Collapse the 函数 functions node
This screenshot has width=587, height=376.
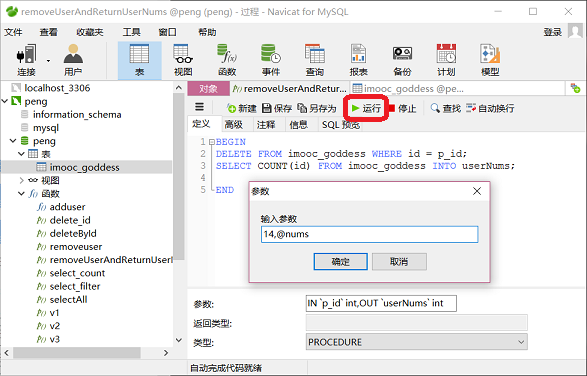click(x=21, y=194)
